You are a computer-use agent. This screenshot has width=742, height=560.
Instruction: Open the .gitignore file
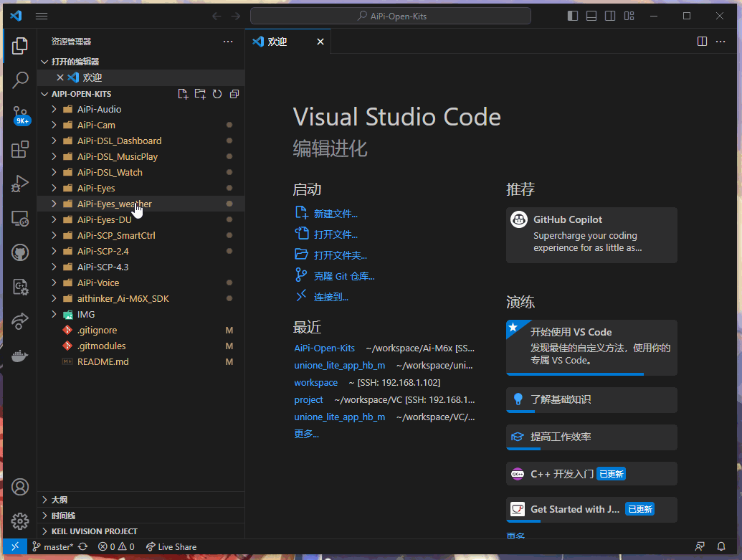[141, 330]
